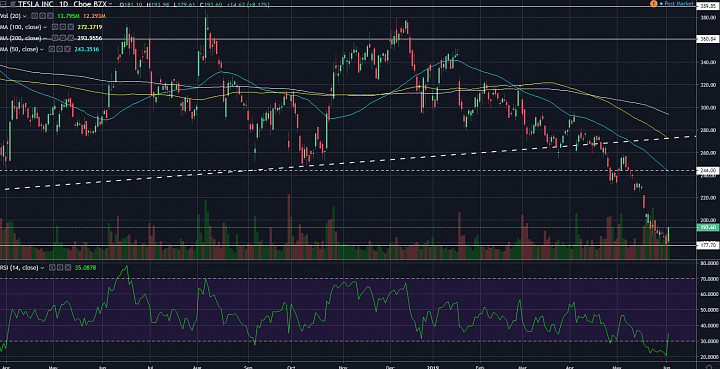This screenshot has width=720, height=369.
Task: Click the cyan 243.3516 MA value
Action: 87,49
